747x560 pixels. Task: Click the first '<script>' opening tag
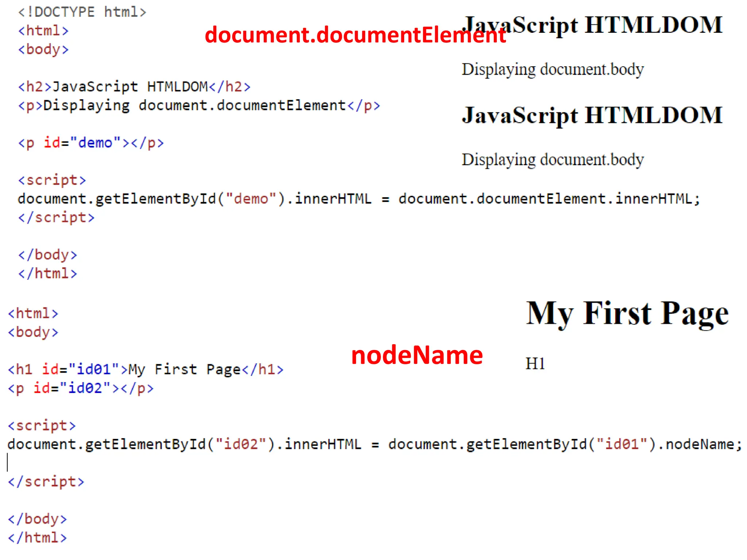(52, 180)
